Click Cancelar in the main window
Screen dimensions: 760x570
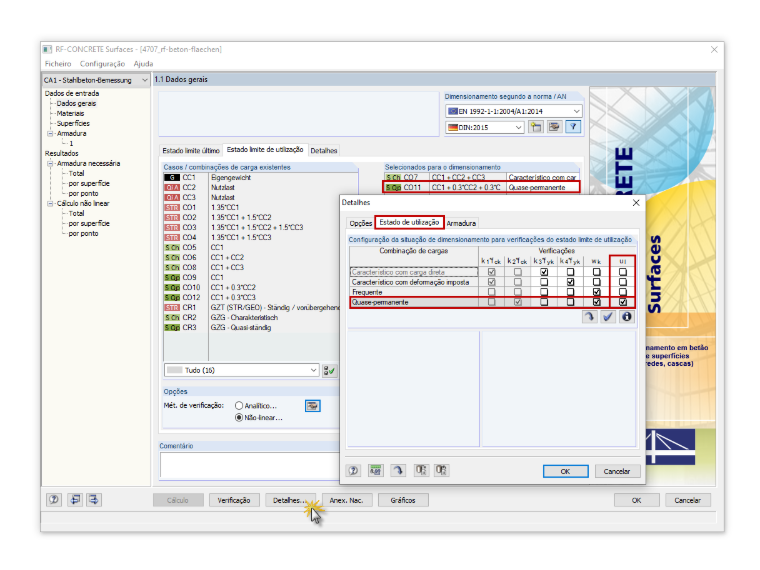click(x=687, y=500)
